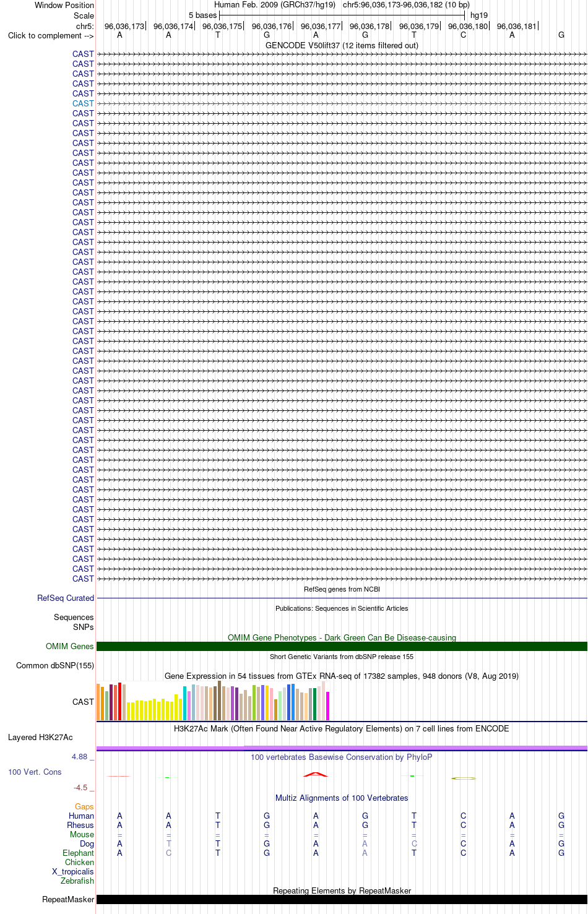Click the Window Position label
The height and width of the screenshot is (914, 588).
click(64, 5)
